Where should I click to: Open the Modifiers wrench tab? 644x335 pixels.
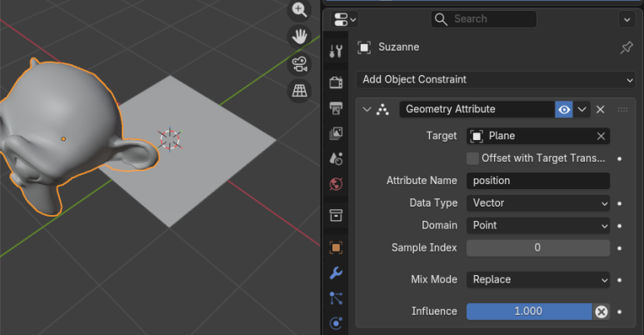tap(336, 273)
